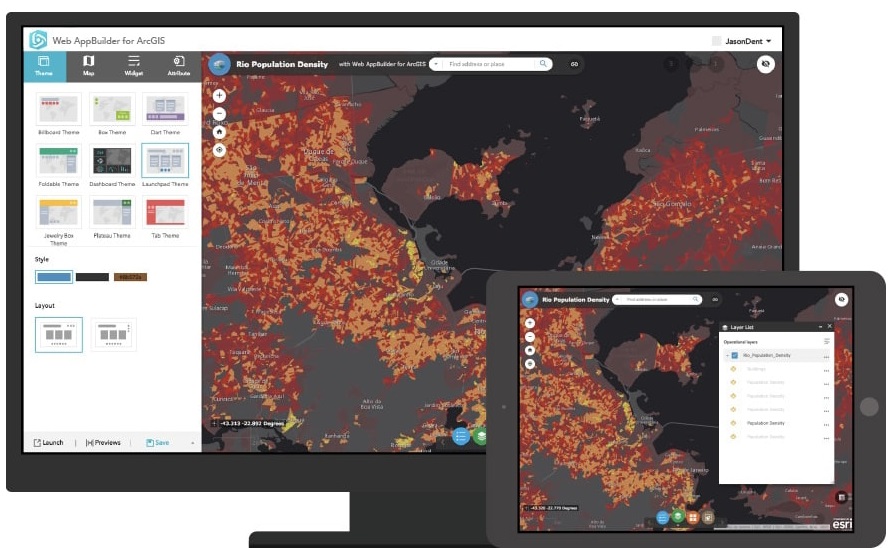Open the blue legend widget on monitor

coord(461,436)
